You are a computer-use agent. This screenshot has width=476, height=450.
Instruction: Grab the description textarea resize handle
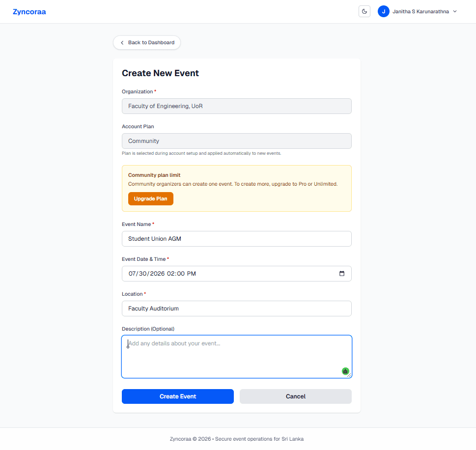(349, 376)
